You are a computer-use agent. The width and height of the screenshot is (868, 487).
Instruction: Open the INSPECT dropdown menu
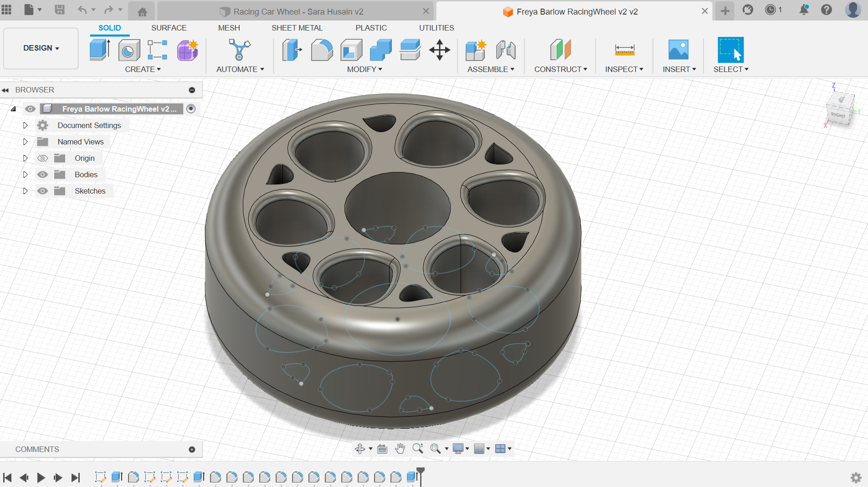pos(624,69)
